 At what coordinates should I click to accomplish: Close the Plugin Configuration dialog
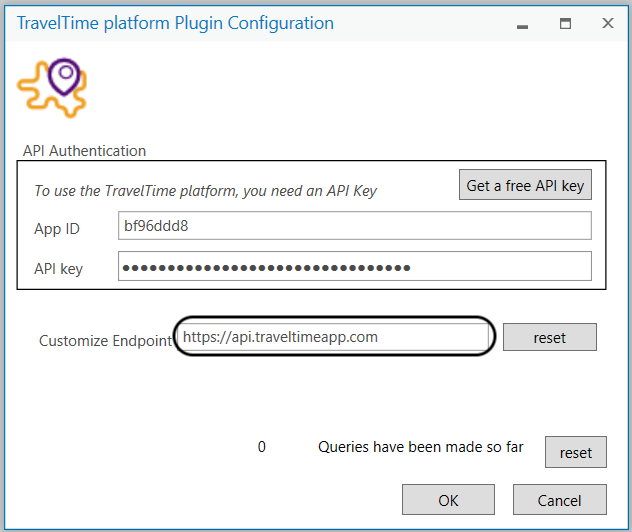(607, 24)
